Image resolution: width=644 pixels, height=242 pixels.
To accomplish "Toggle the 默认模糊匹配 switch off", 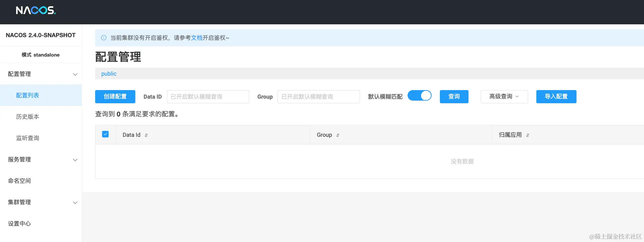I will click(x=419, y=95).
